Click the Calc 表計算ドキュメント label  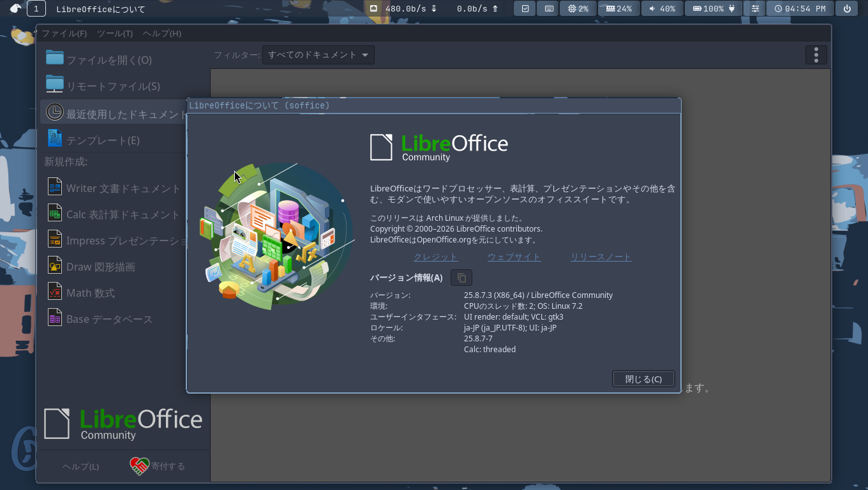[x=123, y=215]
